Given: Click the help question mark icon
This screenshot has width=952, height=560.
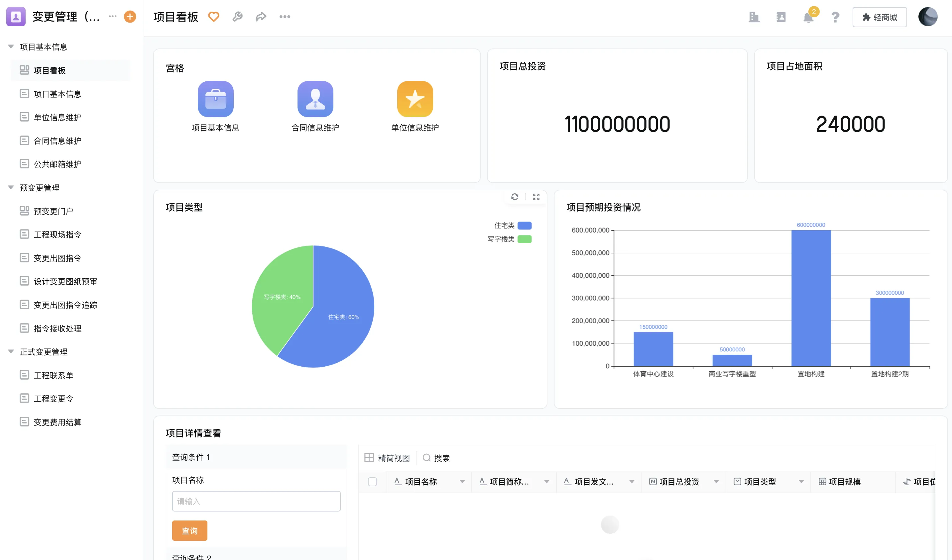Looking at the screenshot, I should pos(835,17).
